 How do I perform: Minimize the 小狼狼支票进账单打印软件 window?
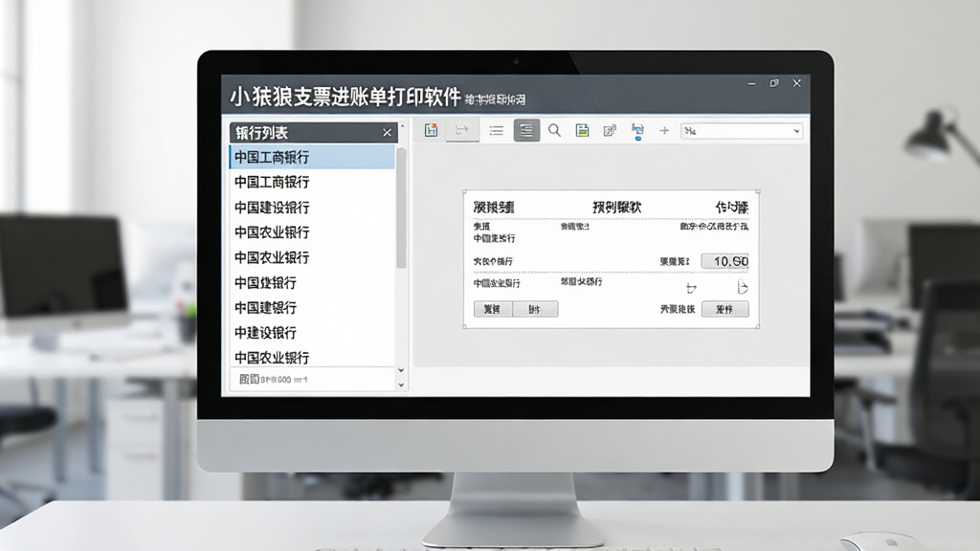(x=752, y=83)
